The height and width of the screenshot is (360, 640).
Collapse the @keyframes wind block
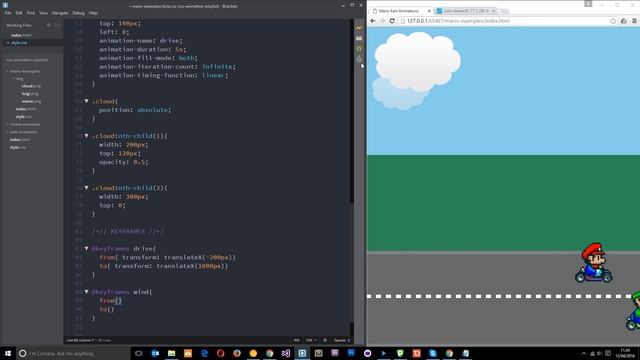(x=86, y=292)
